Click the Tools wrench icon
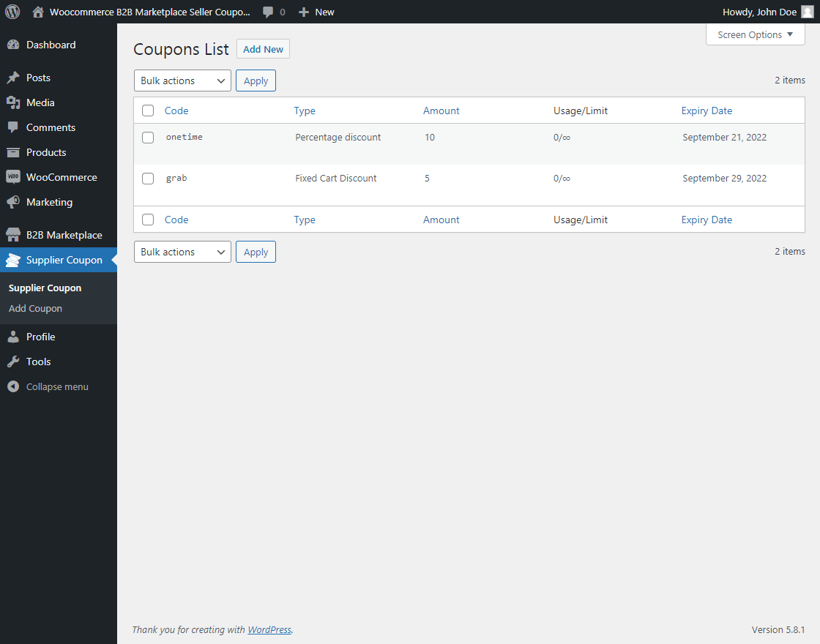This screenshot has height=644, width=820. pos(13,362)
